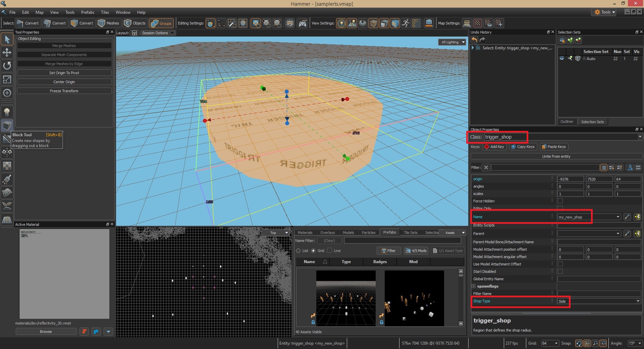Click the Browse material button
The width and height of the screenshot is (644, 349).
tap(46, 332)
